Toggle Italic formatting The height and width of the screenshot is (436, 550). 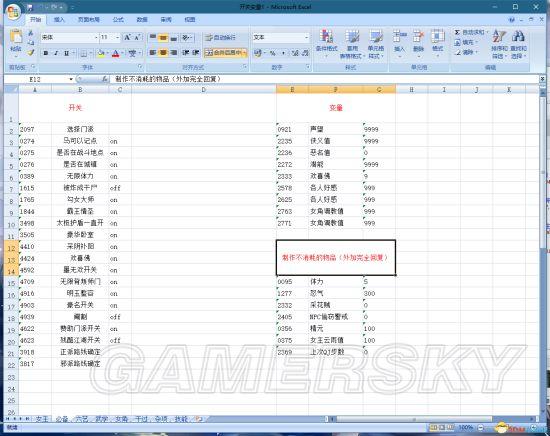coord(56,53)
